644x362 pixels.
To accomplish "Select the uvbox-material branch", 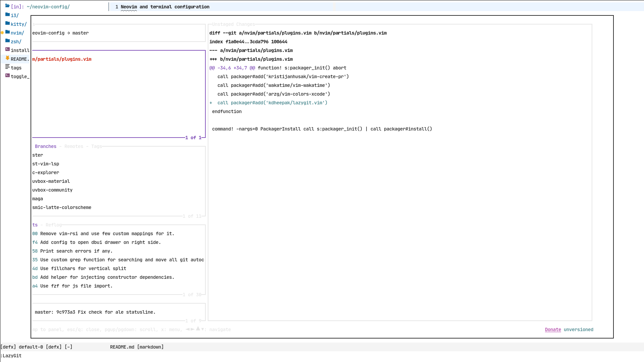I will tap(51, 181).
